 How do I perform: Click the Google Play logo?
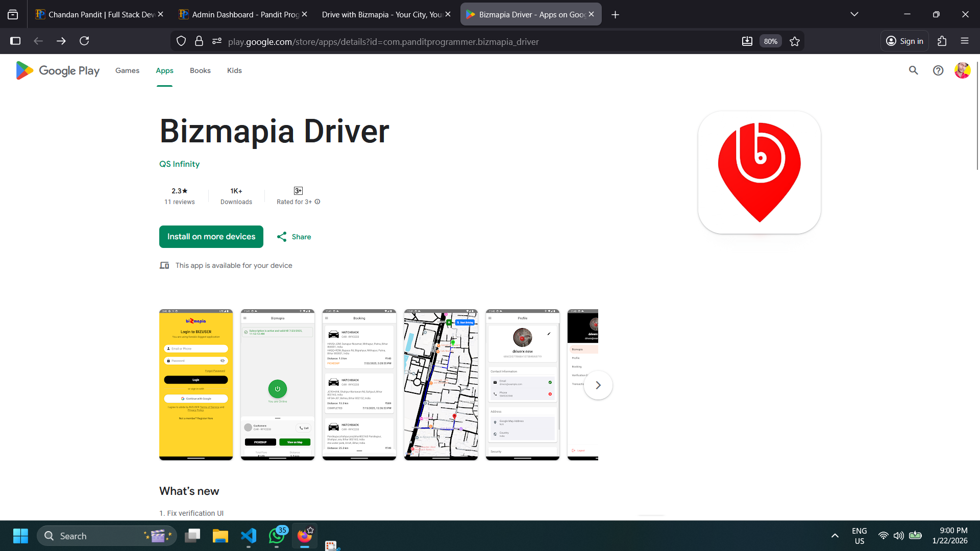(x=56, y=70)
